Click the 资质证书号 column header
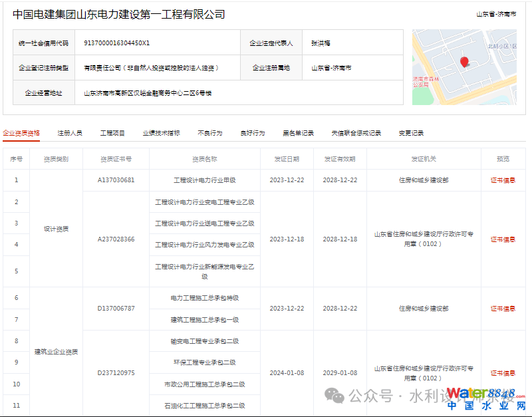The image size is (532, 417). pos(116,159)
